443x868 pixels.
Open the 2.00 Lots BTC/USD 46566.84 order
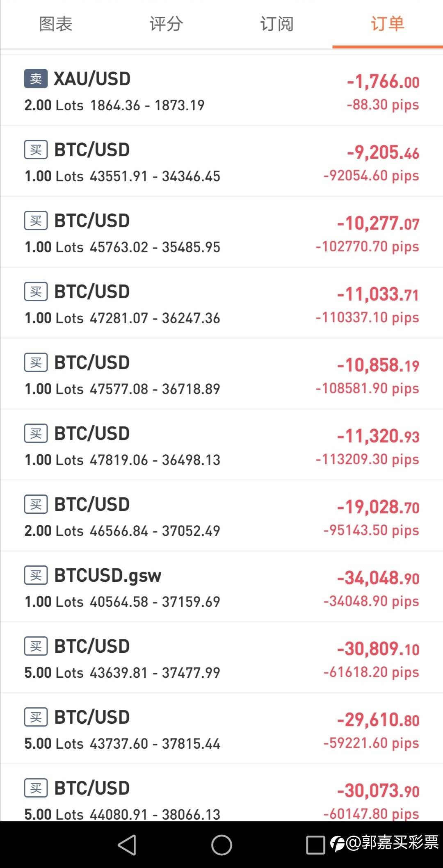click(221, 516)
